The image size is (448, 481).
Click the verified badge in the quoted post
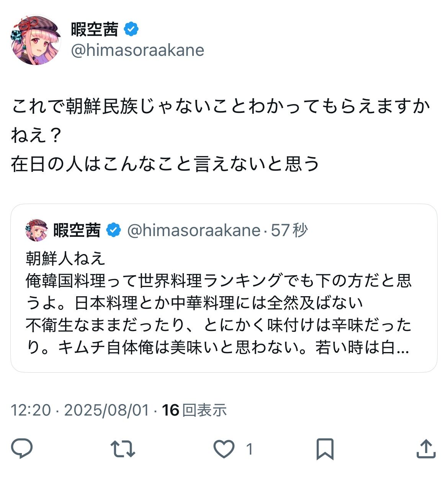pyautogui.click(x=113, y=230)
